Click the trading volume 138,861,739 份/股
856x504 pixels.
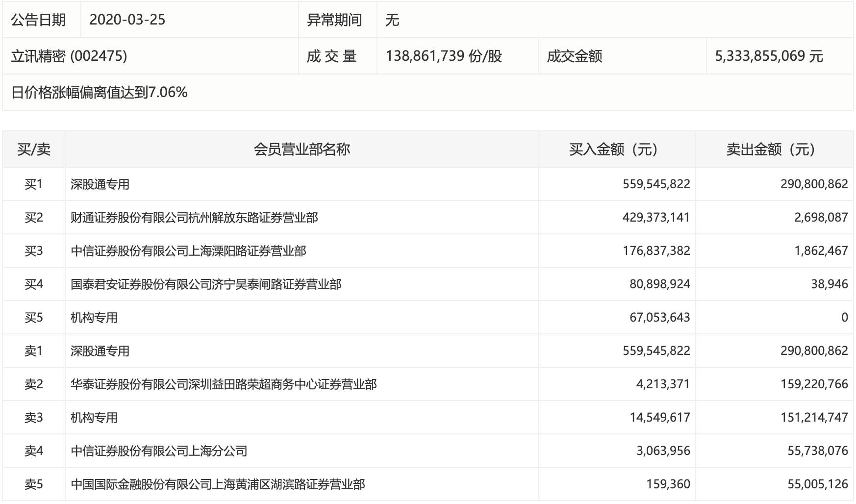[444, 56]
